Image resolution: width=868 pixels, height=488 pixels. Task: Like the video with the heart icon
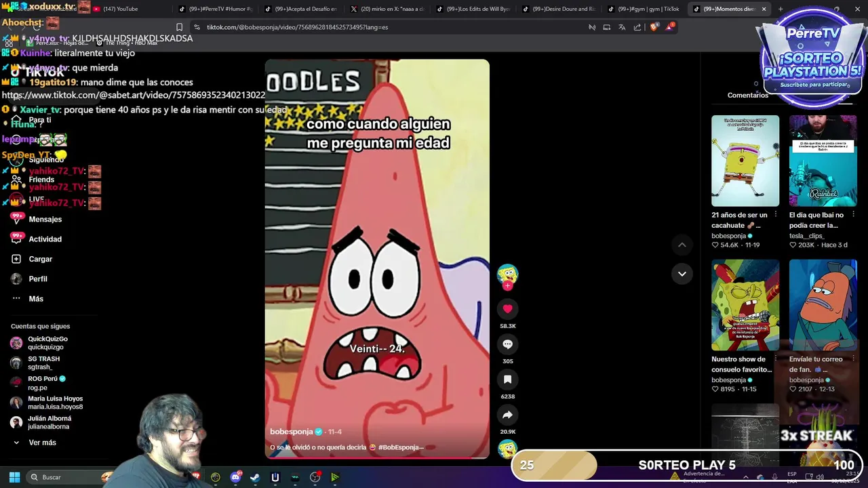point(507,309)
